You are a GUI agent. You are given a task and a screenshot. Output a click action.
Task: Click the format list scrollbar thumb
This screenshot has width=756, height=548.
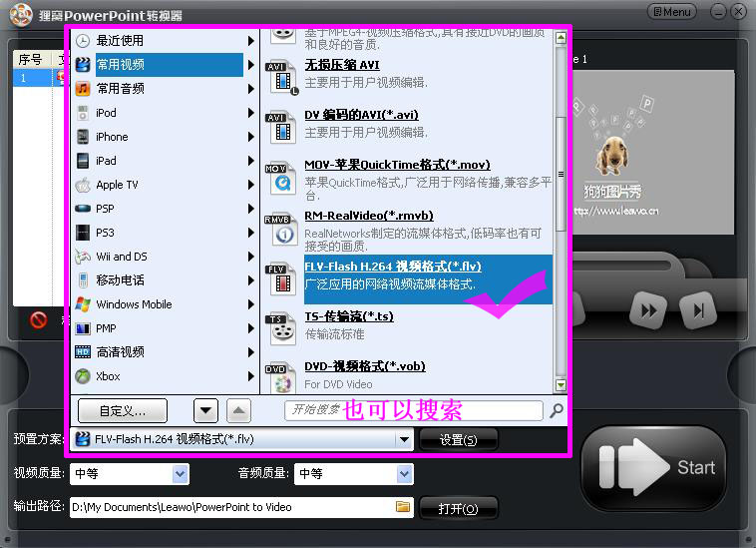coord(561,174)
